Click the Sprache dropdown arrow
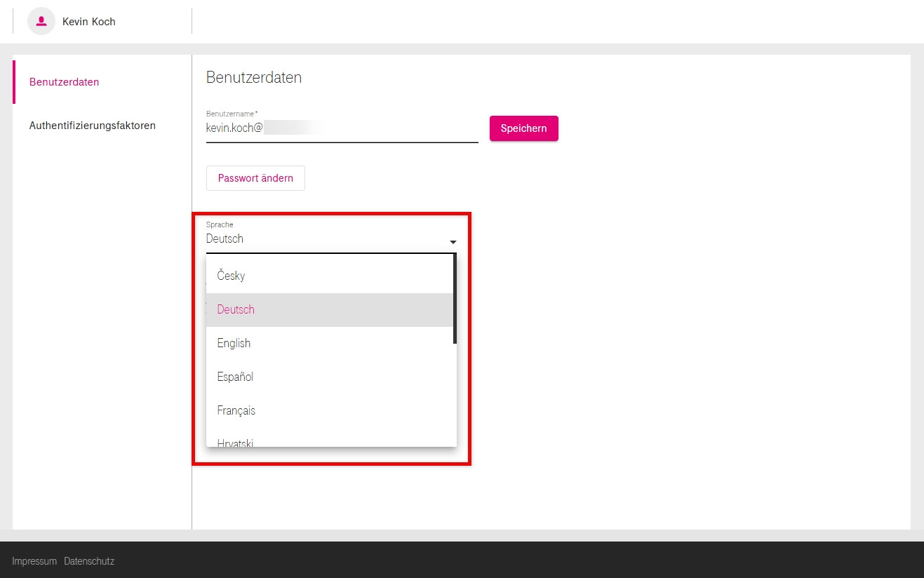 (x=453, y=242)
